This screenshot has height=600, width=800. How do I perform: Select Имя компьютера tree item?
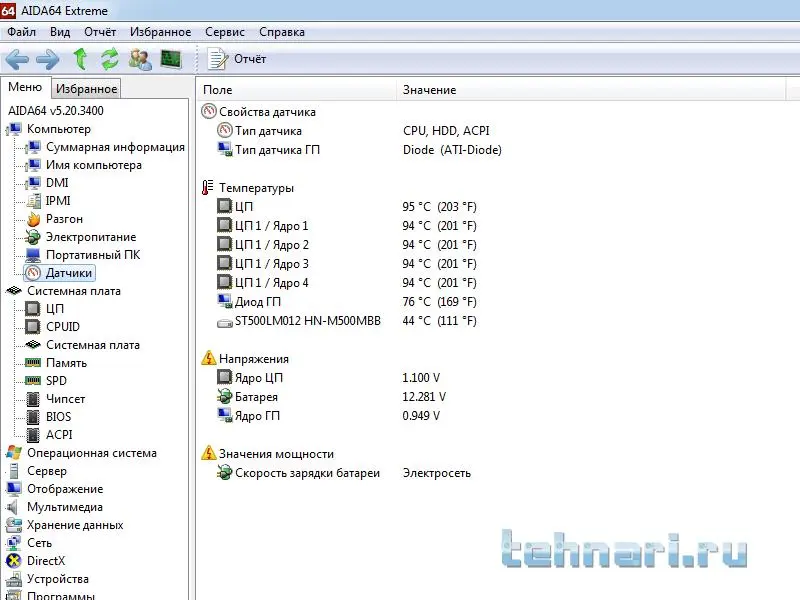94,165
